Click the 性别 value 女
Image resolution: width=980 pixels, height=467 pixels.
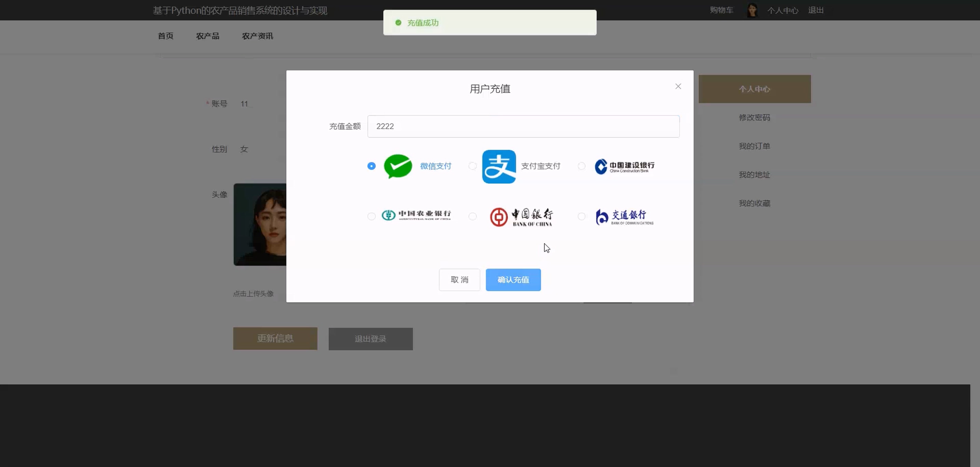(x=244, y=149)
